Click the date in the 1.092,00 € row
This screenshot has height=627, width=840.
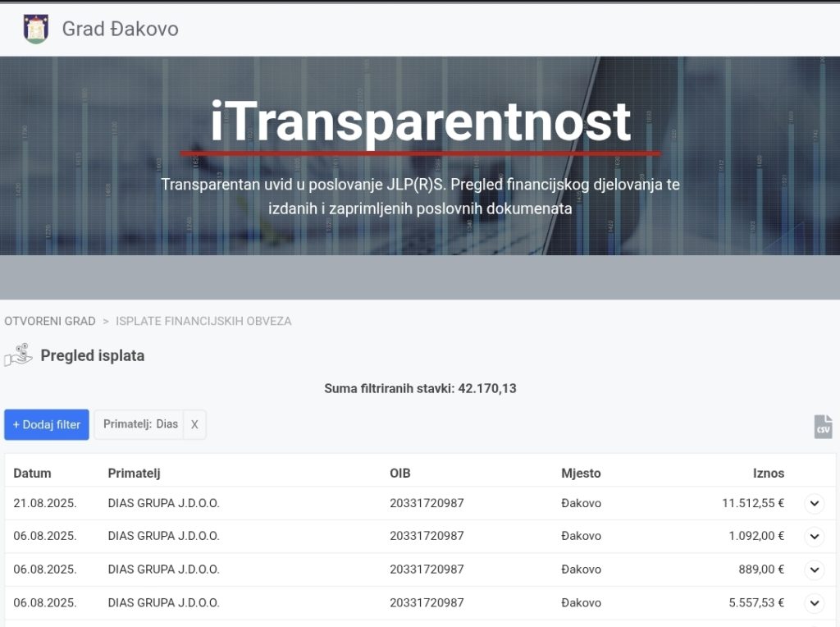(x=45, y=536)
